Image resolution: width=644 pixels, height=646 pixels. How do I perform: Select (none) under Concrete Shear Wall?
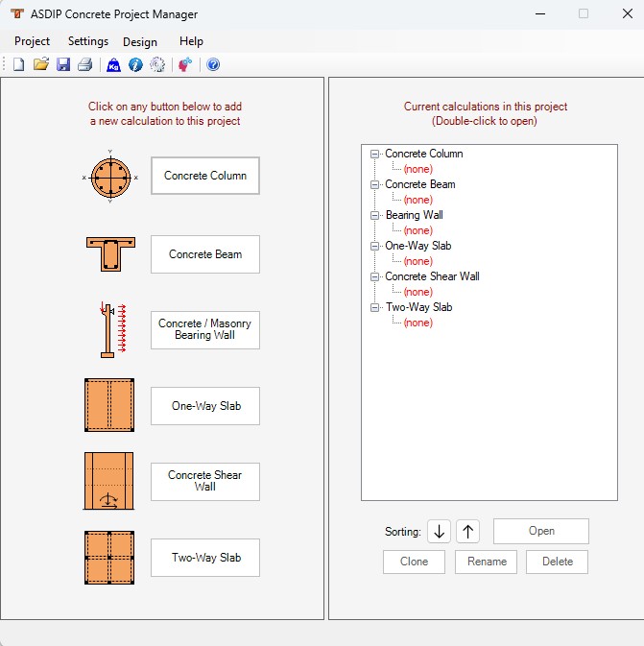418,292
